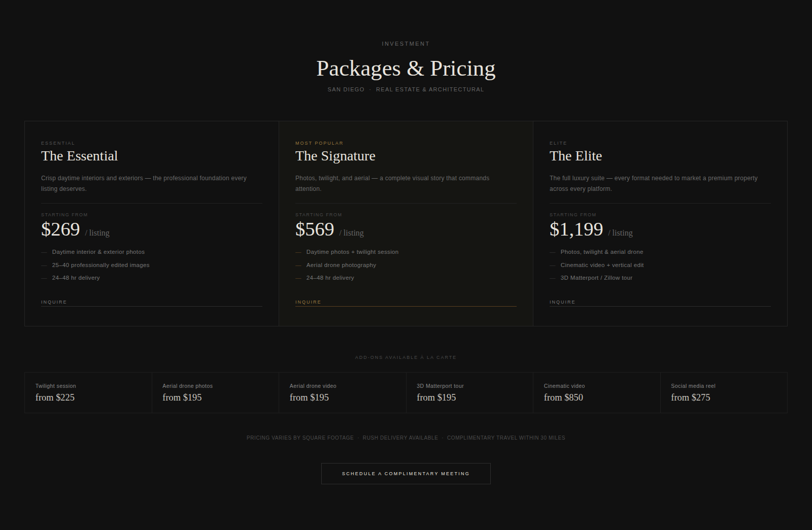Click the Packages & Pricing heading

406,69
